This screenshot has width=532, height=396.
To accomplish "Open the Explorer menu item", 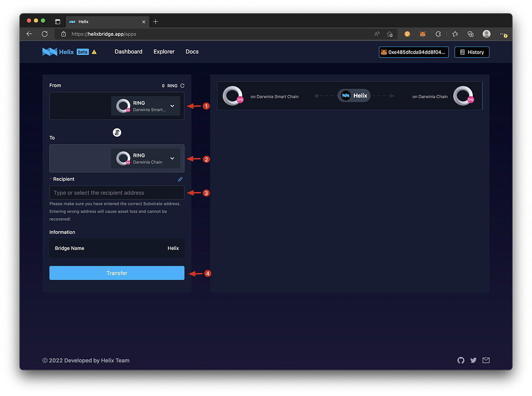I will tap(164, 51).
